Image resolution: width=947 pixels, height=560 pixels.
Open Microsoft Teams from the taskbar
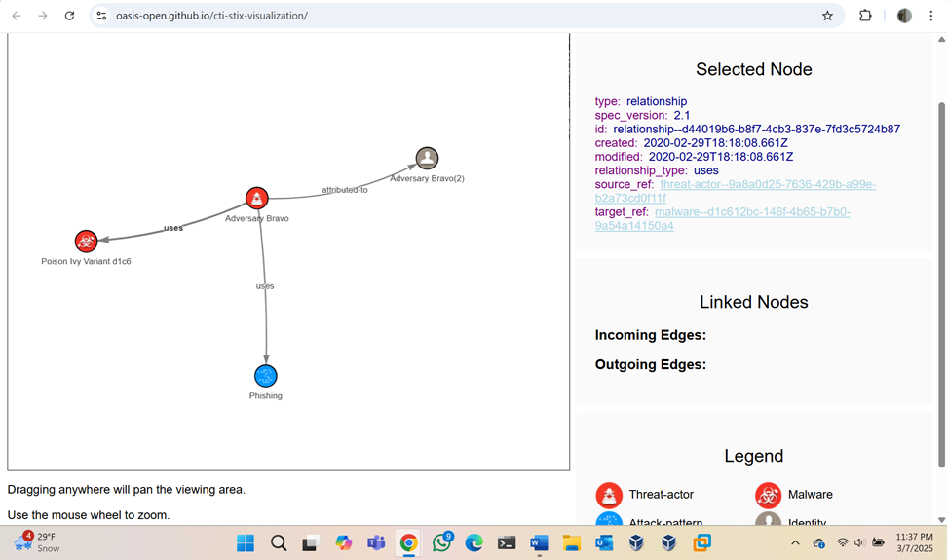(x=376, y=543)
